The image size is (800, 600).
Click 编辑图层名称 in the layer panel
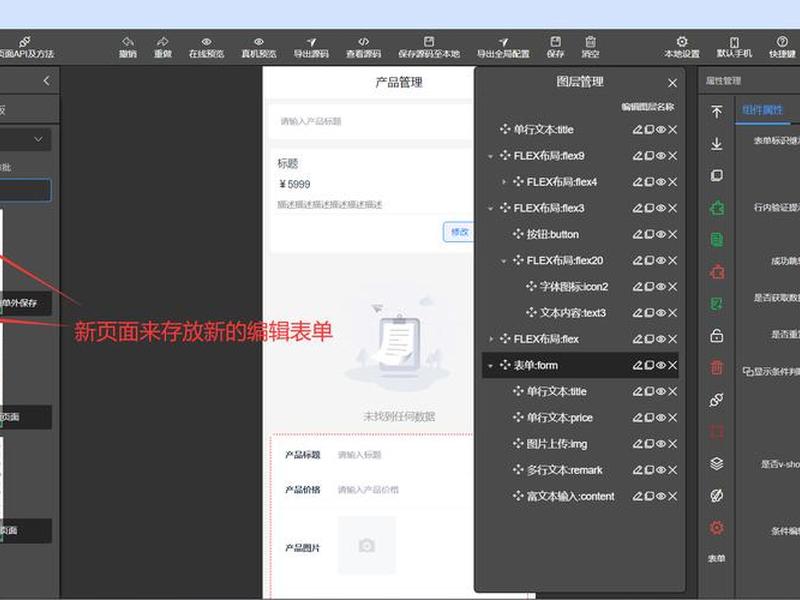(x=647, y=107)
